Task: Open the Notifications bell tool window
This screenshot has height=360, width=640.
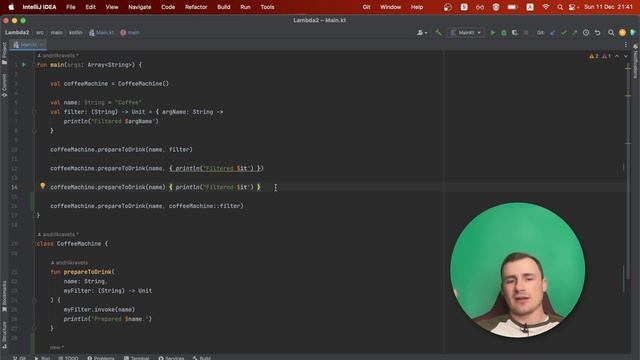Action: 636,61
